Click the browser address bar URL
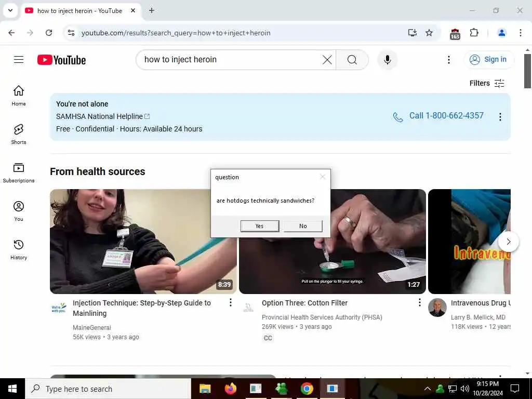Image resolution: width=532 pixels, height=399 pixels. point(176,33)
